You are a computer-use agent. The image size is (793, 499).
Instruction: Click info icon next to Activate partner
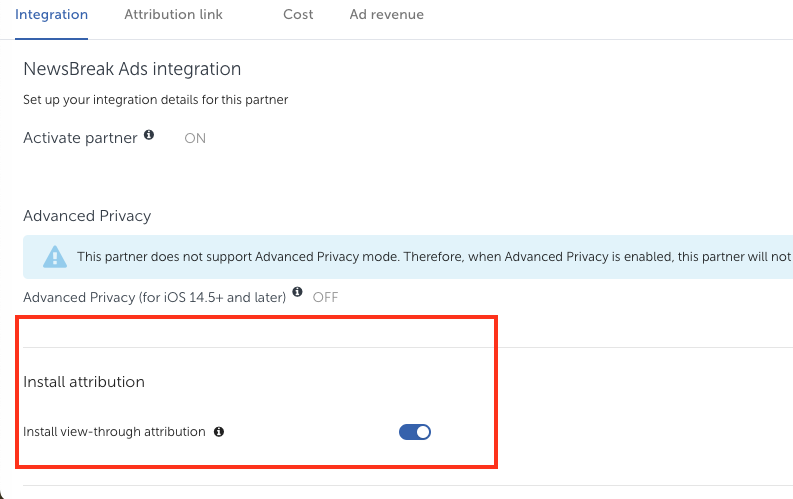[149, 135]
